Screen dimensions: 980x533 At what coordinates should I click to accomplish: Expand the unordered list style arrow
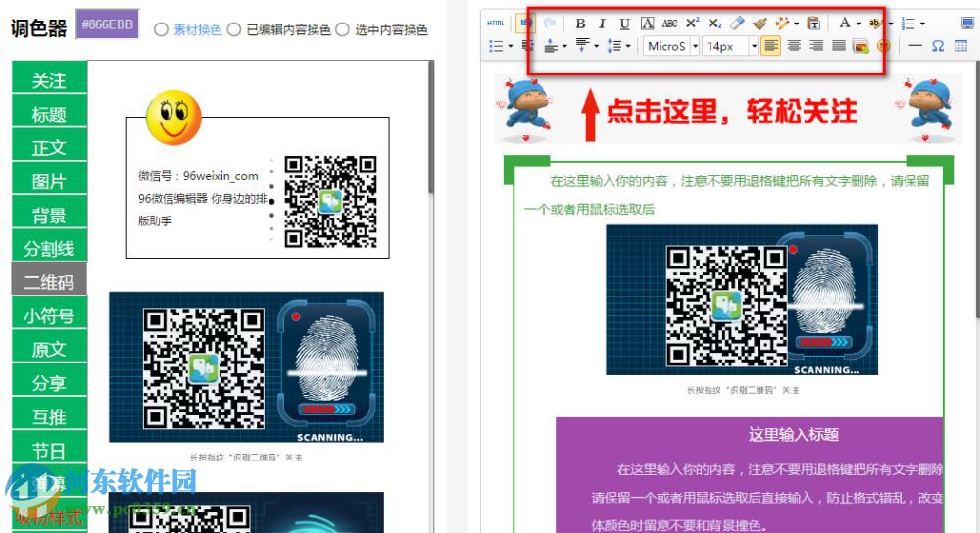pos(511,47)
